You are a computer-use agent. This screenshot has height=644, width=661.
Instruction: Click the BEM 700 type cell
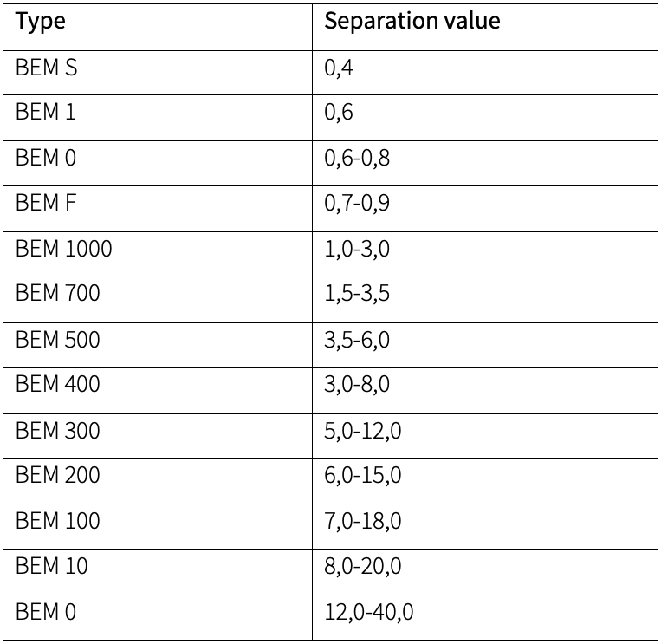point(58,294)
